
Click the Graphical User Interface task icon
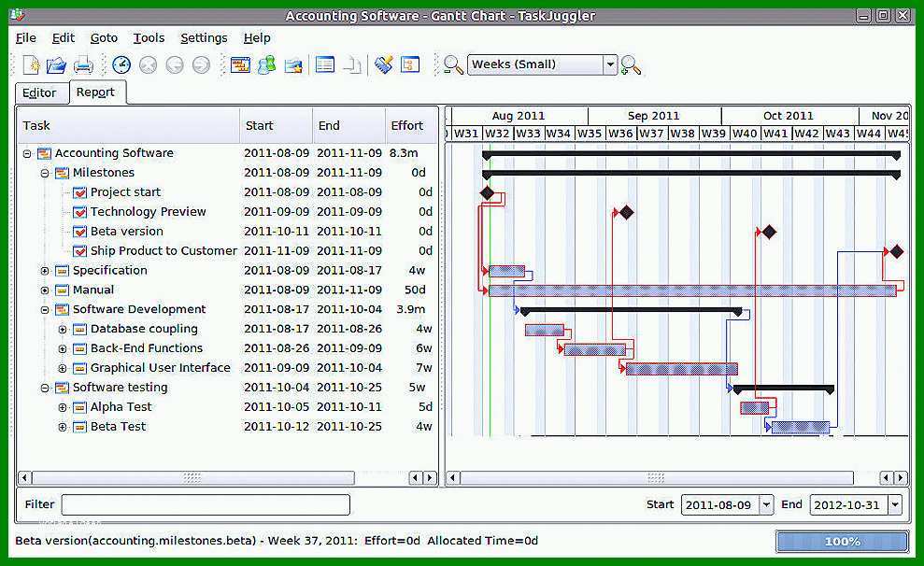pyautogui.click(x=79, y=368)
